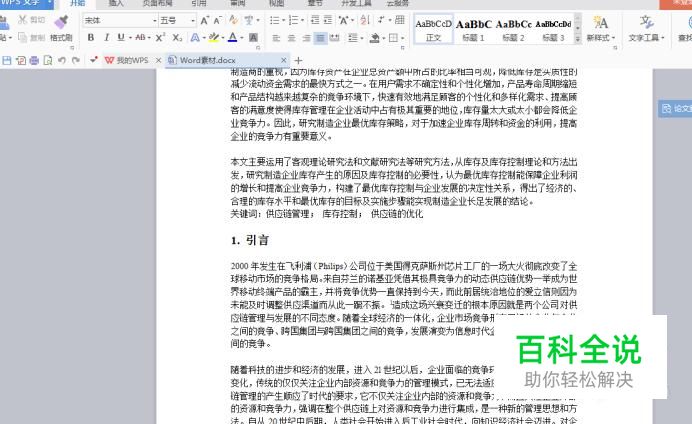The width and height of the screenshot is (692, 424).
Task: Click the Copy (复制) icon
Action: 23,38
